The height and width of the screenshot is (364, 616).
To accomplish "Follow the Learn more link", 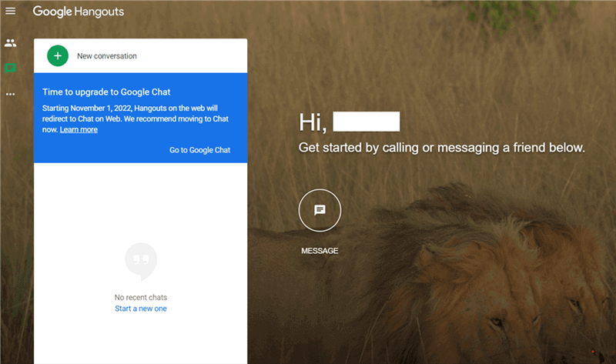I will (79, 129).
